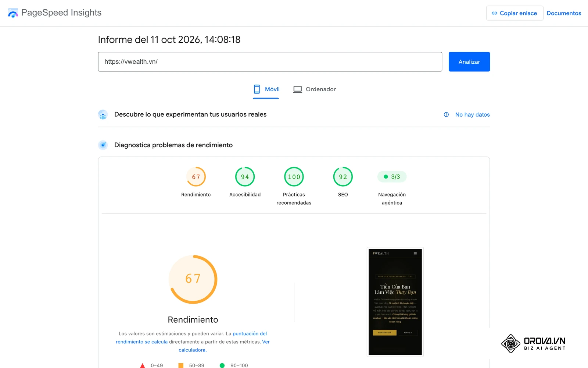Viewport: 588px width, 368px height.
Task: Click the heading Diagnostica problemas de rendimiento
Action: click(173, 145)
